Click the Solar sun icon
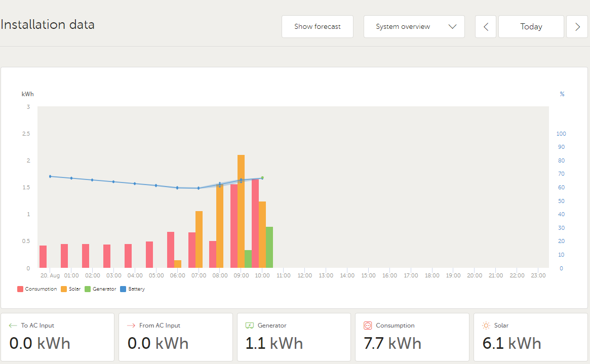The height and width of the screenshot is (364, 590). click(486, 326)
